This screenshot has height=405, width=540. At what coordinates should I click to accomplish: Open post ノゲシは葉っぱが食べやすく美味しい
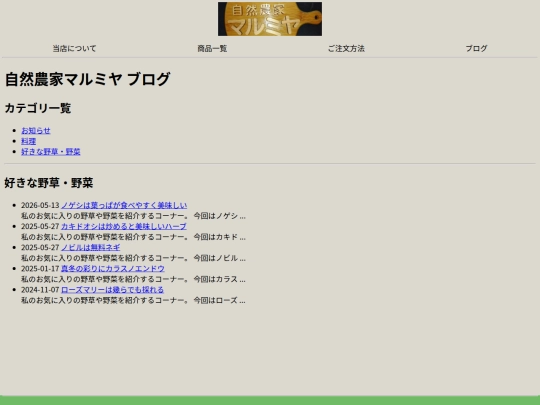tap(124, 205)
